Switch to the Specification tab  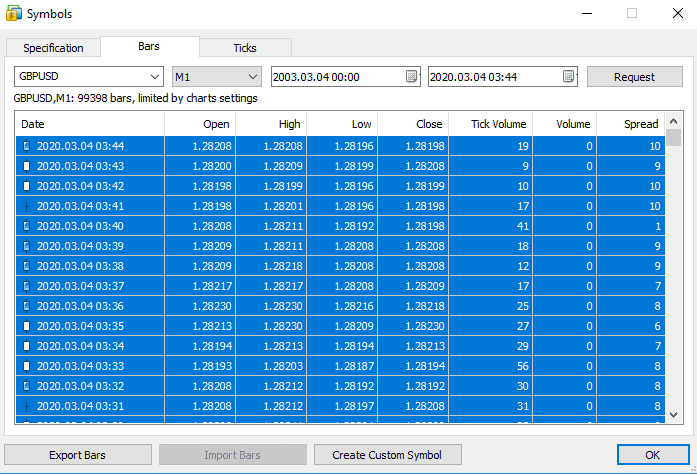point(53,48)
